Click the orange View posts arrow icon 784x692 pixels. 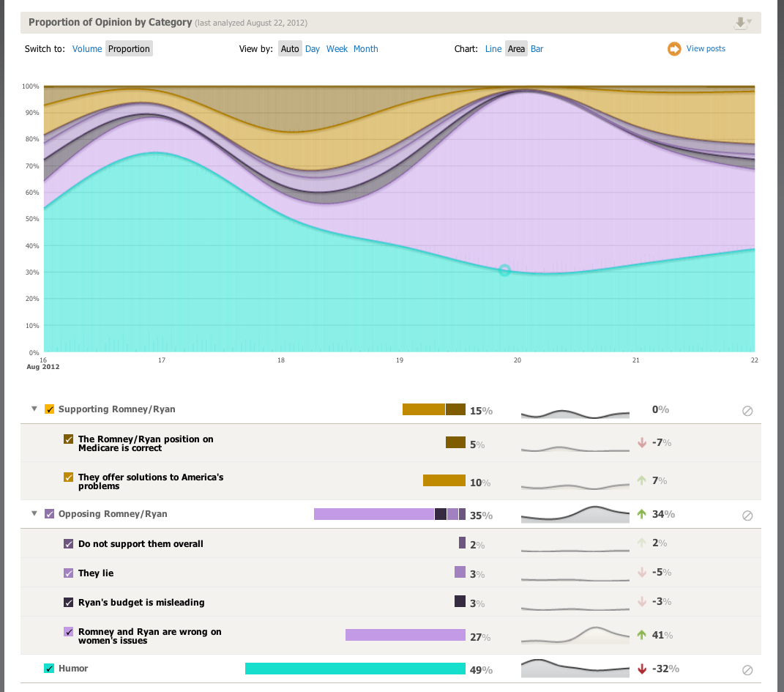[673, 49]
